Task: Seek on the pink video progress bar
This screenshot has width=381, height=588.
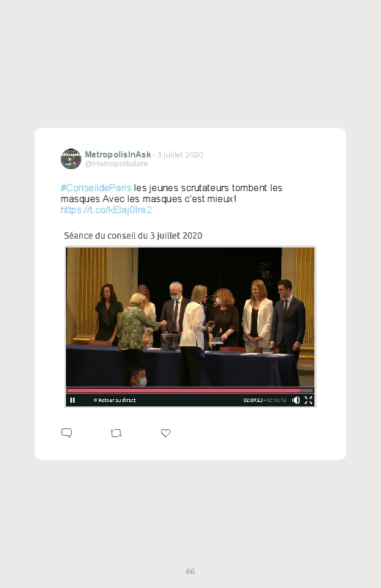Action: [190, 390]
